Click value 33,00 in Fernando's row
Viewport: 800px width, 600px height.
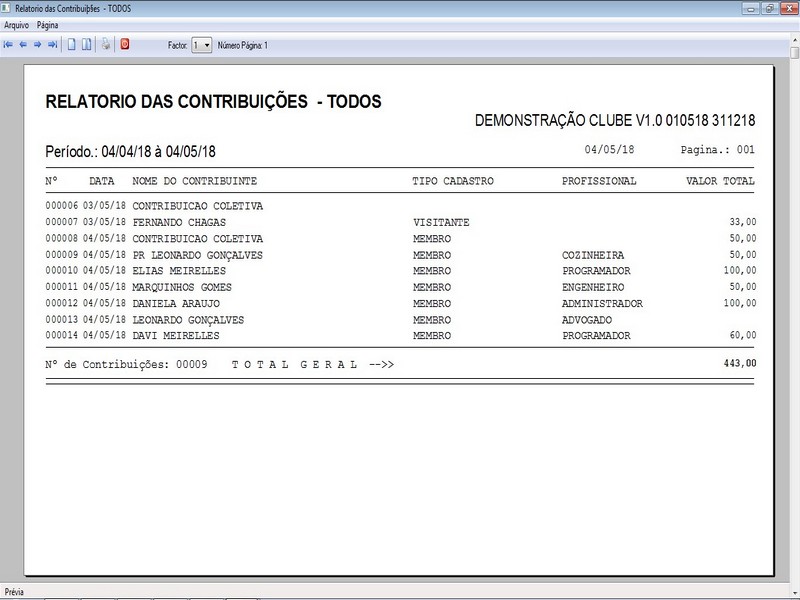pos(743,222)
